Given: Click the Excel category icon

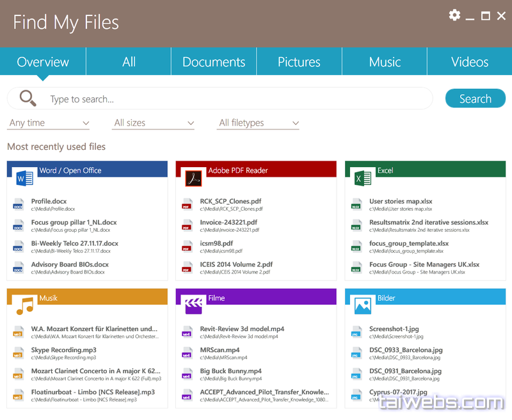Looking at the screenshot, I should pyautogui.click(x=362, y=178).
